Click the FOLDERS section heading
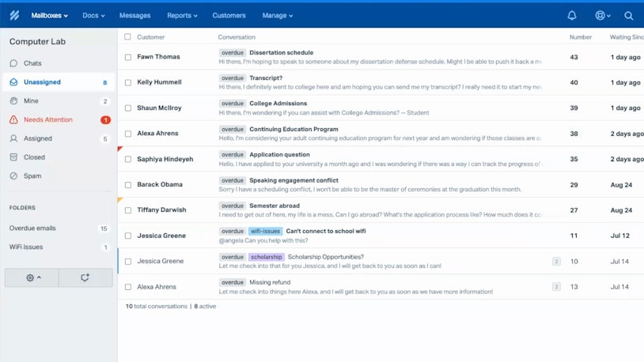The height and width of the screenshot is (362, 644). pos(22,208)
